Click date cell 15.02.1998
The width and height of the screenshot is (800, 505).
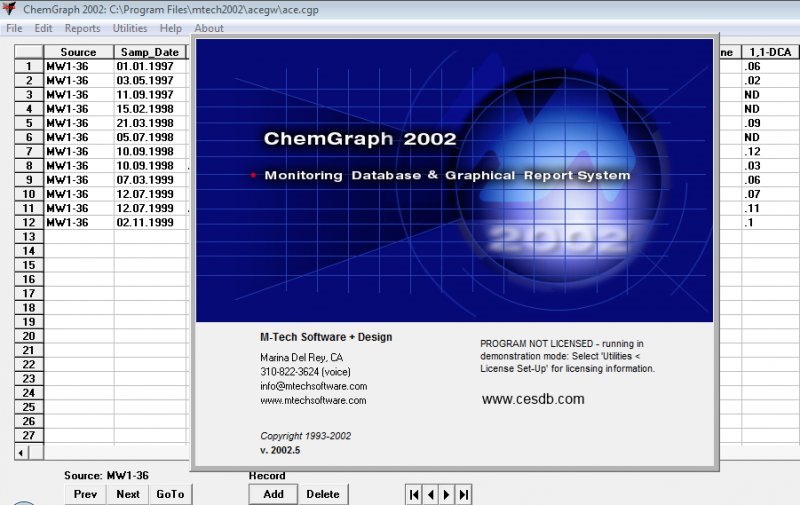pyautogui.click(x=151, y=109)
